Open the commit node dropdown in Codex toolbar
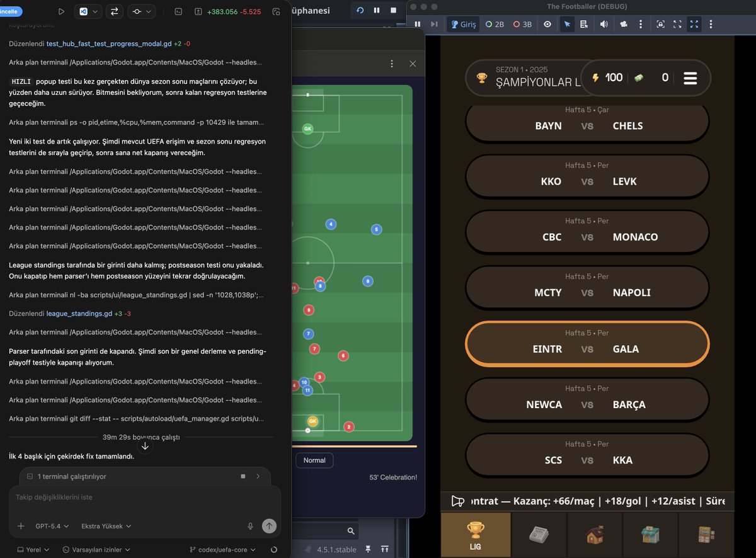 (x=142, y=11)
